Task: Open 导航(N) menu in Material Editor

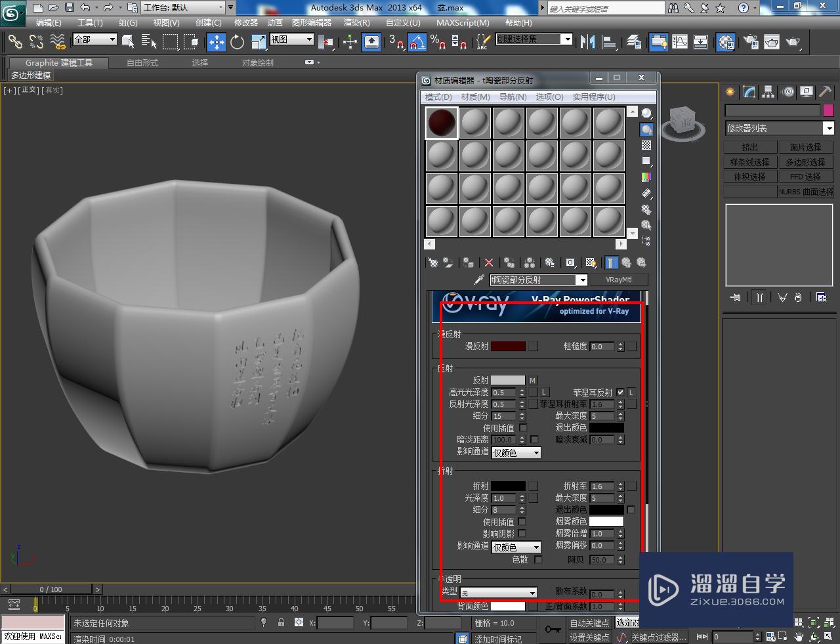Action: coord(513,97)
